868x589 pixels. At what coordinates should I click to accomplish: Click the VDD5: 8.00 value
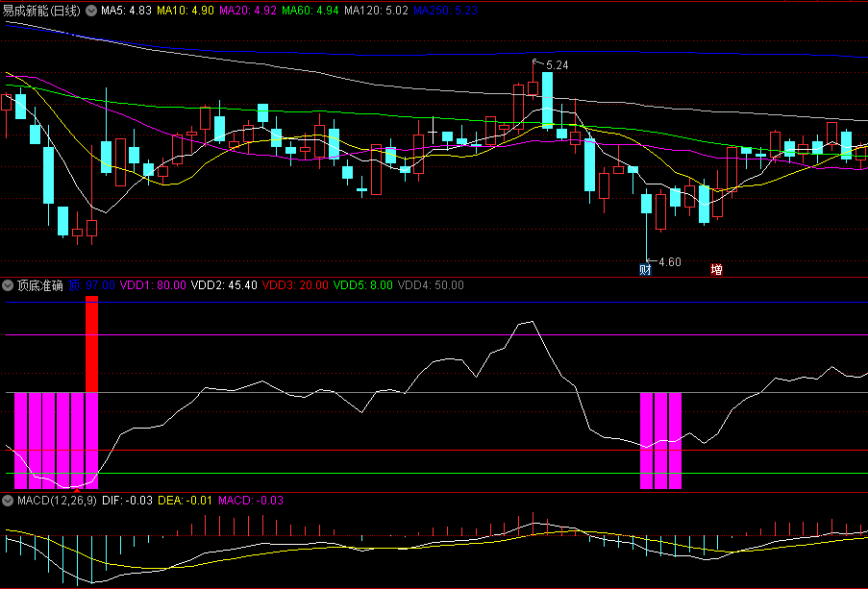(362, 285)
